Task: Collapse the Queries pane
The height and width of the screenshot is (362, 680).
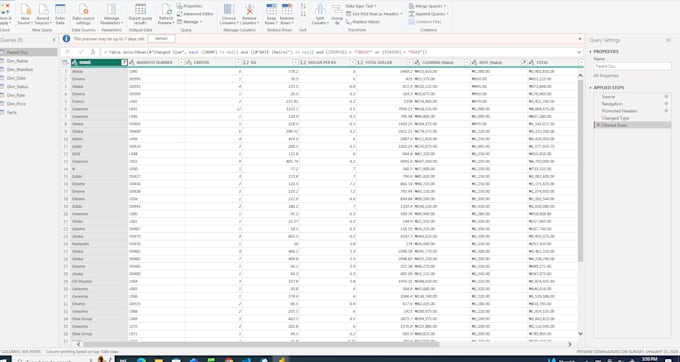Action: (x=54, y=40)
